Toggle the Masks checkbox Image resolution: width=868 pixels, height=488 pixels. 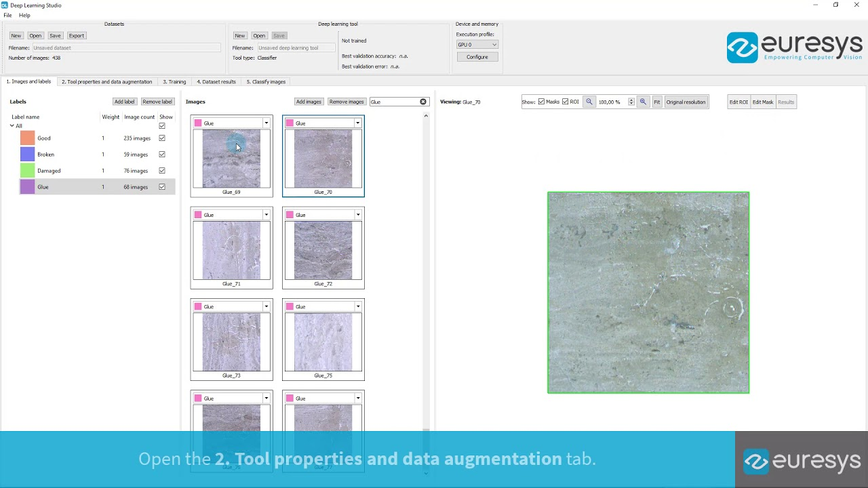pyautogui.click(x=541, y=102)
